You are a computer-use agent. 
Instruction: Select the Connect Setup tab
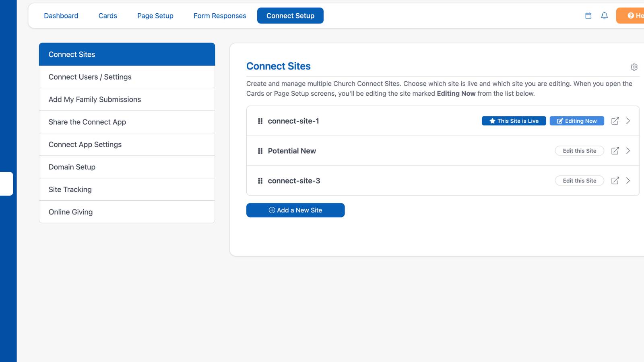point(290,16)
